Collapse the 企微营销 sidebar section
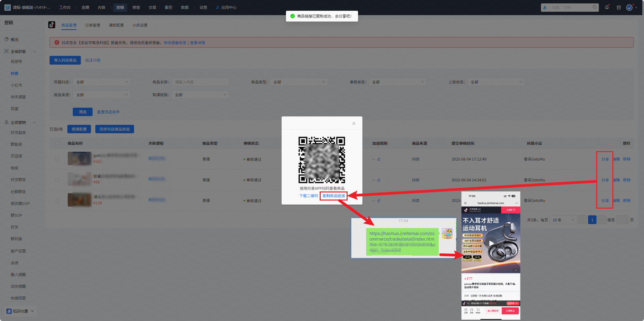 pyautogui.click(x=34, y=123)
